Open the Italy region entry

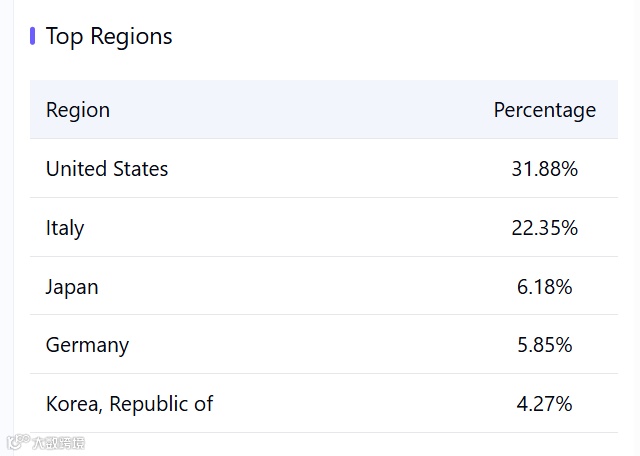(65, 228)
